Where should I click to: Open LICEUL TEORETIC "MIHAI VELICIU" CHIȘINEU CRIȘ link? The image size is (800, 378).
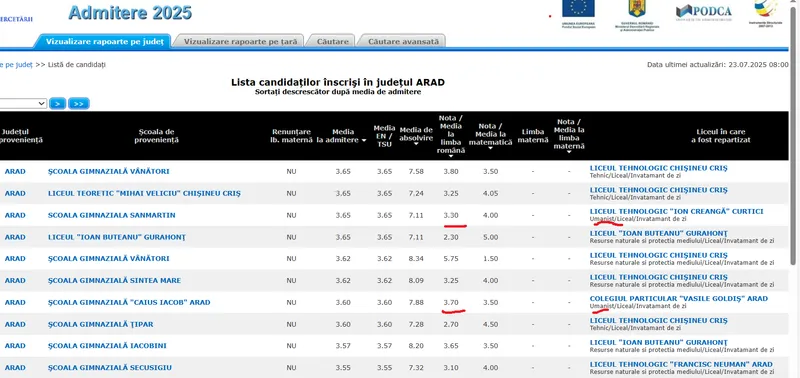[144, 193]
